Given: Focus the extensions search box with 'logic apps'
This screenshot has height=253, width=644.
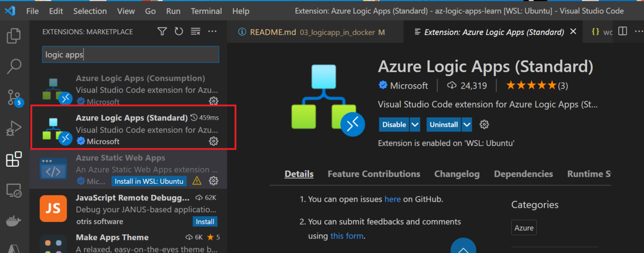Looking at the screenshot, I should tap(130, 54).
